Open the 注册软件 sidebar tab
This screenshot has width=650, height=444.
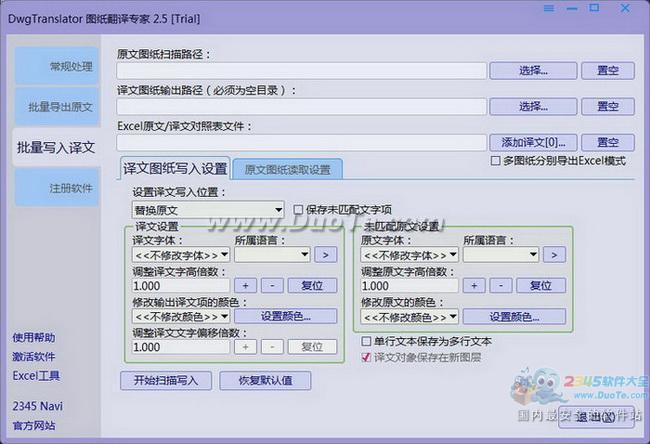point(57,188)
